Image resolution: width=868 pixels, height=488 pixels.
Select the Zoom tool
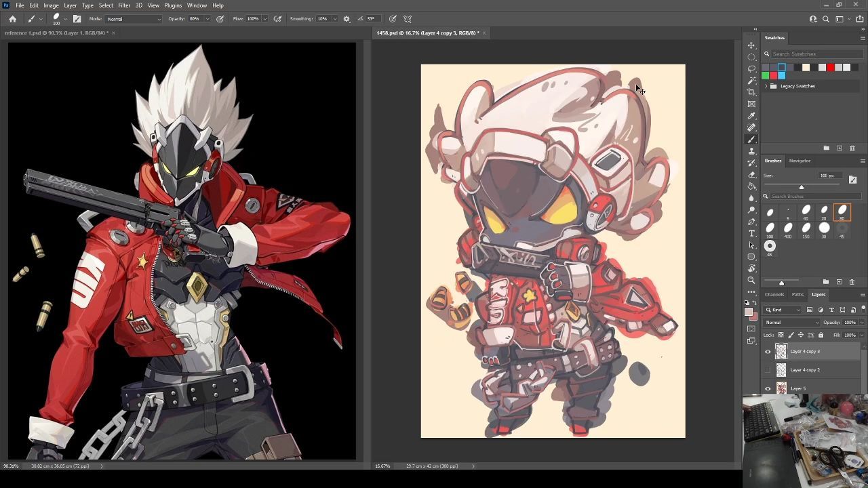(751, 281)
